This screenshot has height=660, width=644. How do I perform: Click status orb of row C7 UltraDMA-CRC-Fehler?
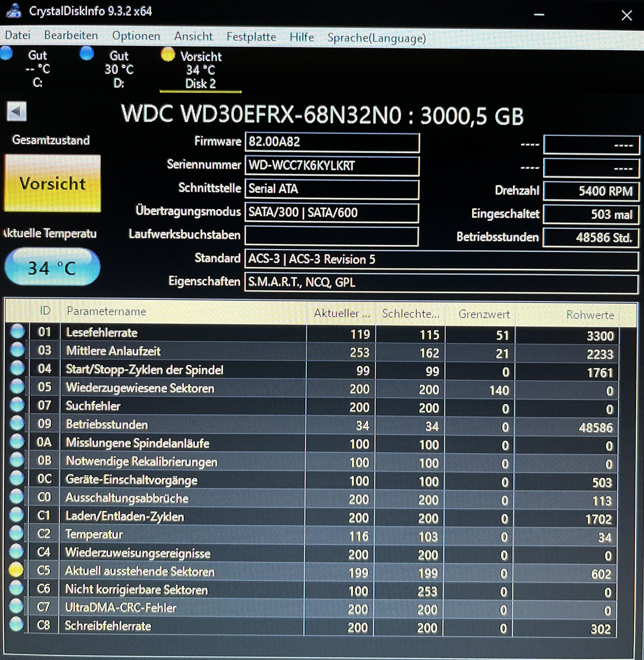point(16,606)
